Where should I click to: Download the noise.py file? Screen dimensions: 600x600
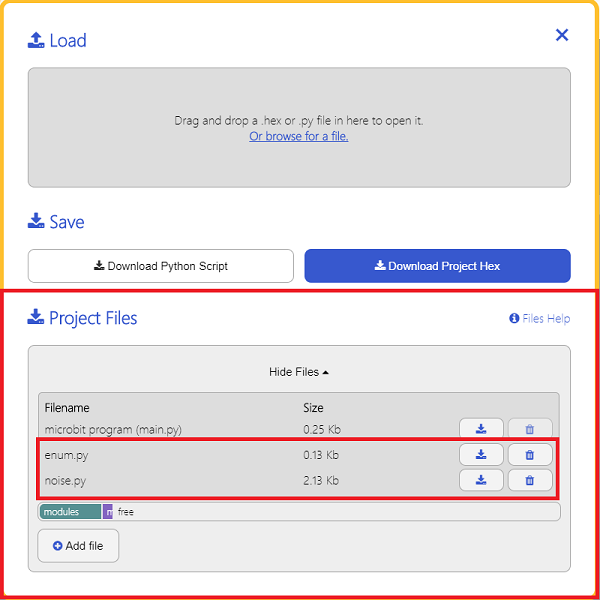point(481,480)
